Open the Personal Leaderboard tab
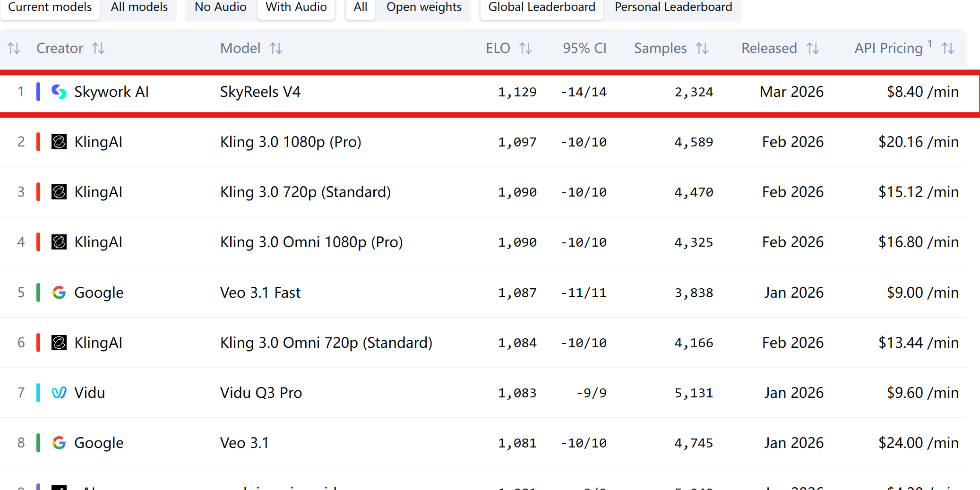This screenshot has height=490, width=980. pyautogui.click(x=673, y=7)
